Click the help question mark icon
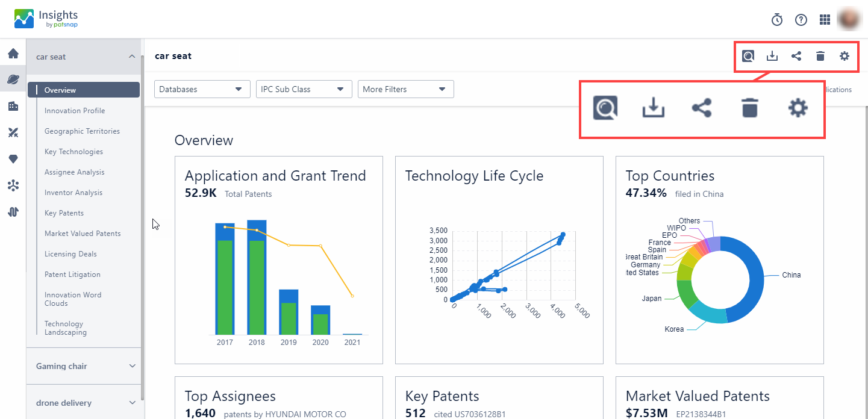 click(801, 20)
